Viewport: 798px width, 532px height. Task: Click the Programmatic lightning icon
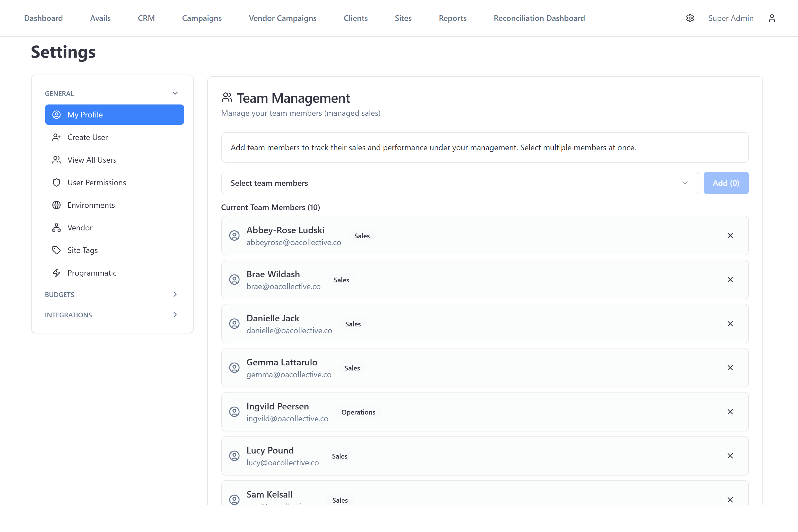[56, 273]
